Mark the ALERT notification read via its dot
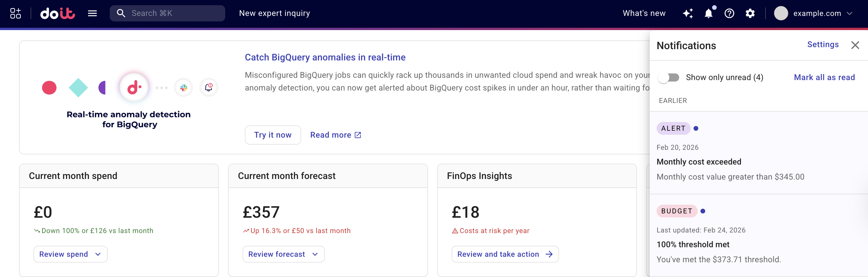 click(x=696, y=128)
